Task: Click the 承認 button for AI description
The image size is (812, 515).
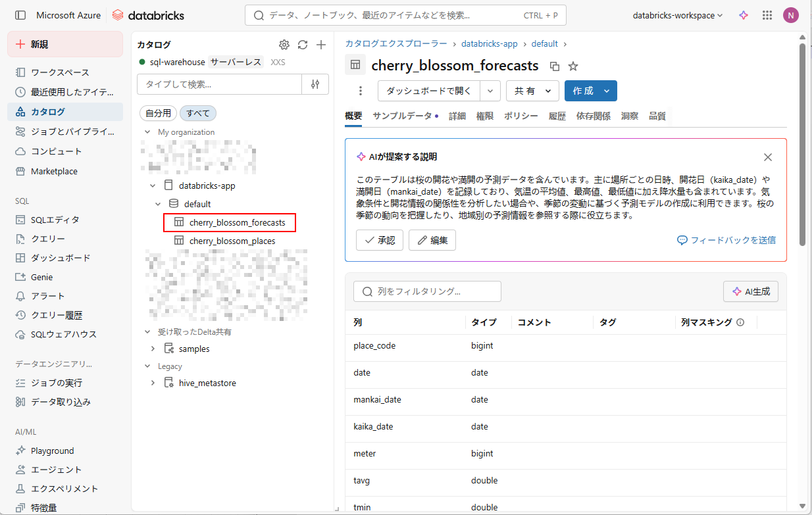Action: pyautogui.click(x=379, y=240)
